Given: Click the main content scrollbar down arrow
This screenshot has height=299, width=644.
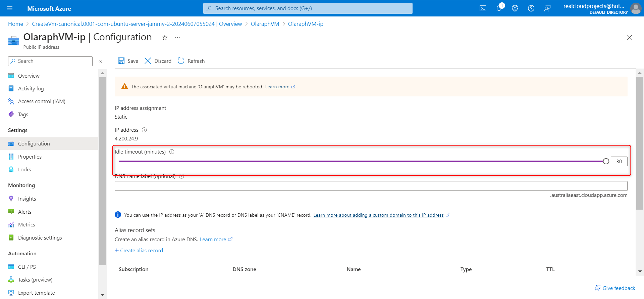Looking at the screenshot, I should click(x=640, y=271).
